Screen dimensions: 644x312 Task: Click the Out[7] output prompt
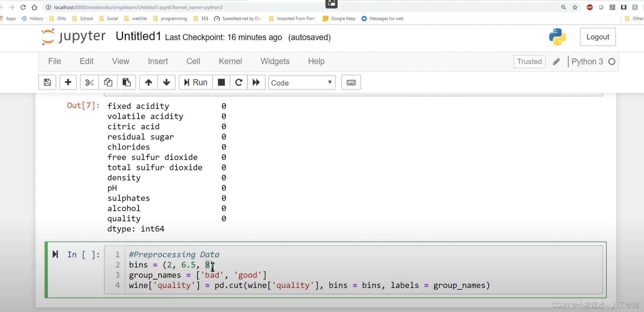click(x=83, y=105)
